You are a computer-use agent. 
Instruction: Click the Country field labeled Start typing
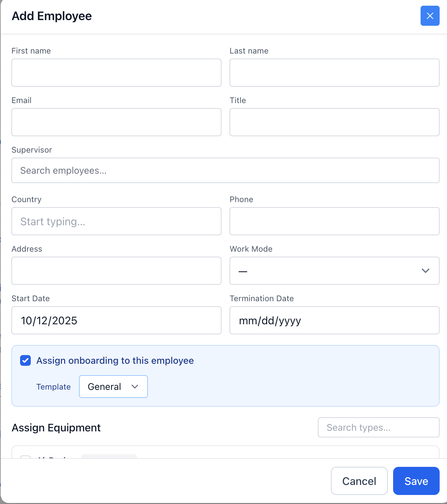pyautogui.click(x=116, y=221)
